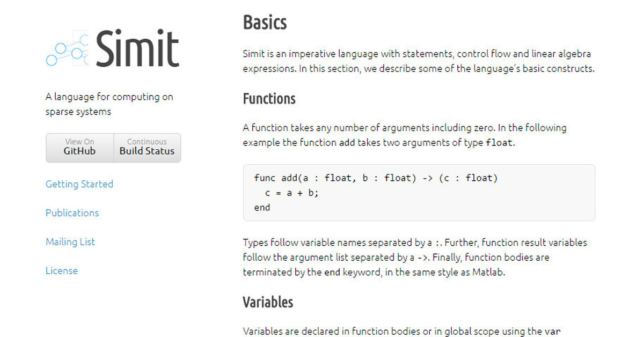Click the word Matlab in the paragraph
The width and height of the screenshot is (644, 337).
click(x=489, y=272)
